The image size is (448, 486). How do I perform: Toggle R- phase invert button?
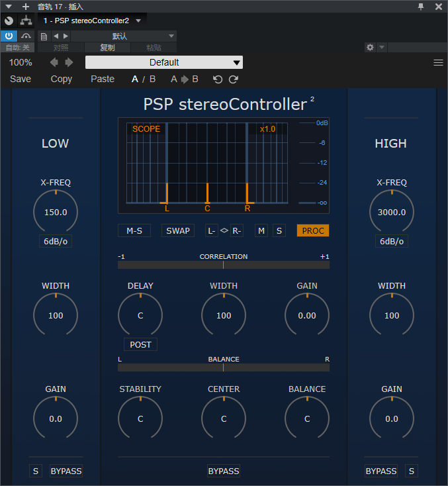click(x=237, y=230)
